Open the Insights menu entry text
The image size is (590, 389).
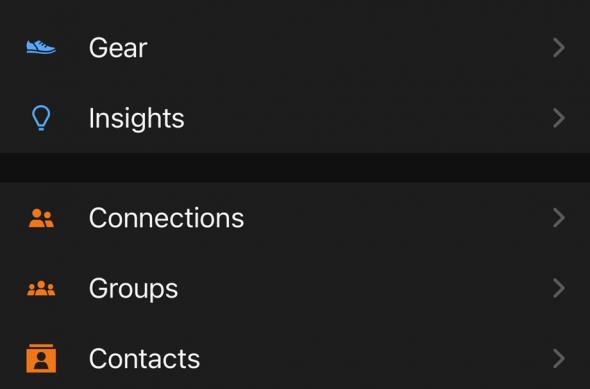coord(137,119)
